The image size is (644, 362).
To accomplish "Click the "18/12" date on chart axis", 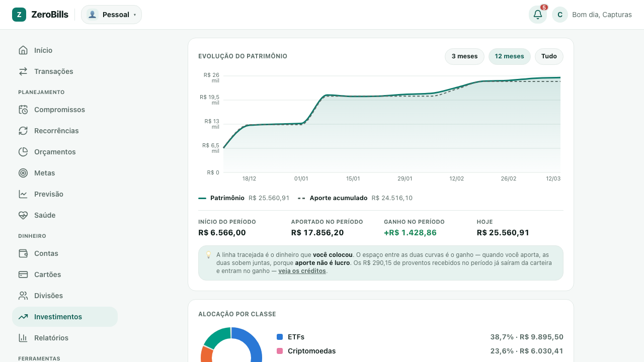I will [x=249, y=178].
